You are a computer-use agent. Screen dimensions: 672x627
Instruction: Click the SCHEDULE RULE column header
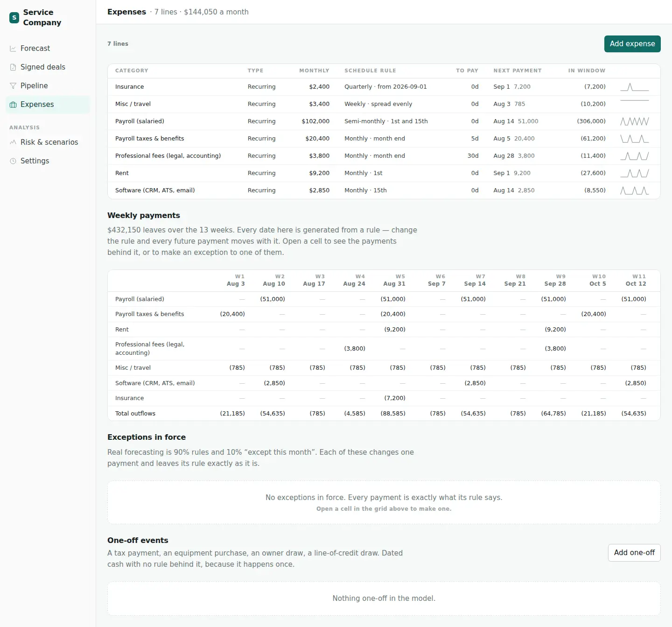[x=370, y=71]
